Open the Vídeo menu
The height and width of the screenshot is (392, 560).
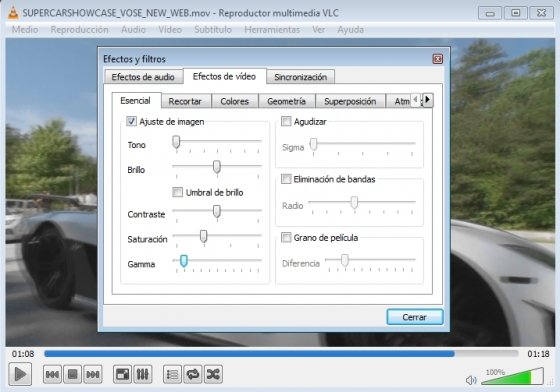[170, 30]
